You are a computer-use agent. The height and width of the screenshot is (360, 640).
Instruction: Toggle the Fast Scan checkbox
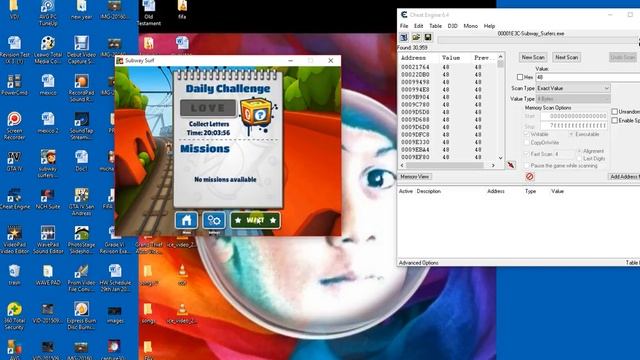[527, 154]
